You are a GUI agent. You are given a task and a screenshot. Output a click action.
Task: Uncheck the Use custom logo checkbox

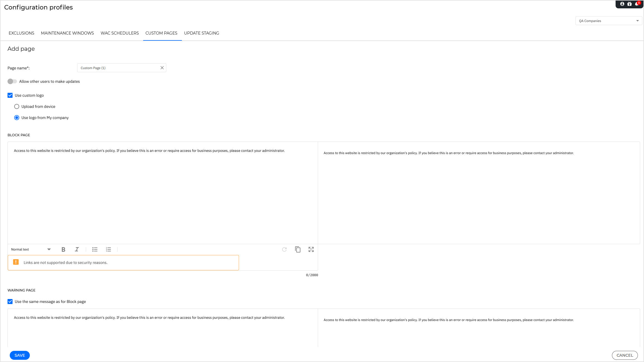coord(10,95)
